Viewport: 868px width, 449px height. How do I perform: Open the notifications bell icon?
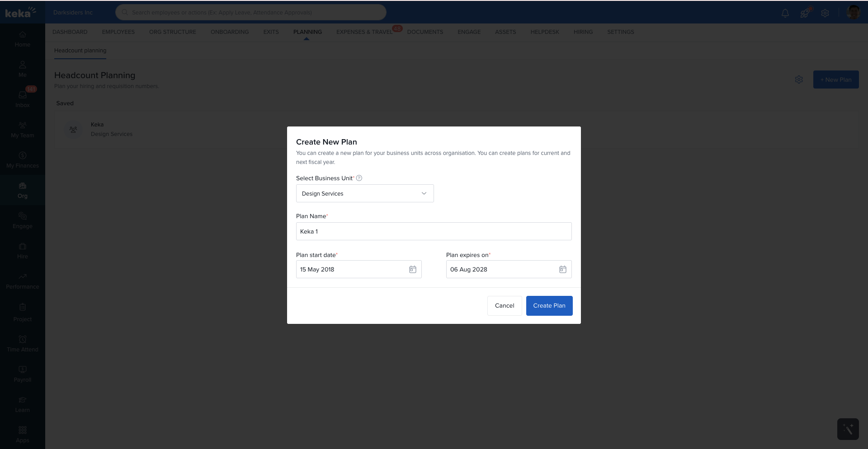[x=785, y=13]
